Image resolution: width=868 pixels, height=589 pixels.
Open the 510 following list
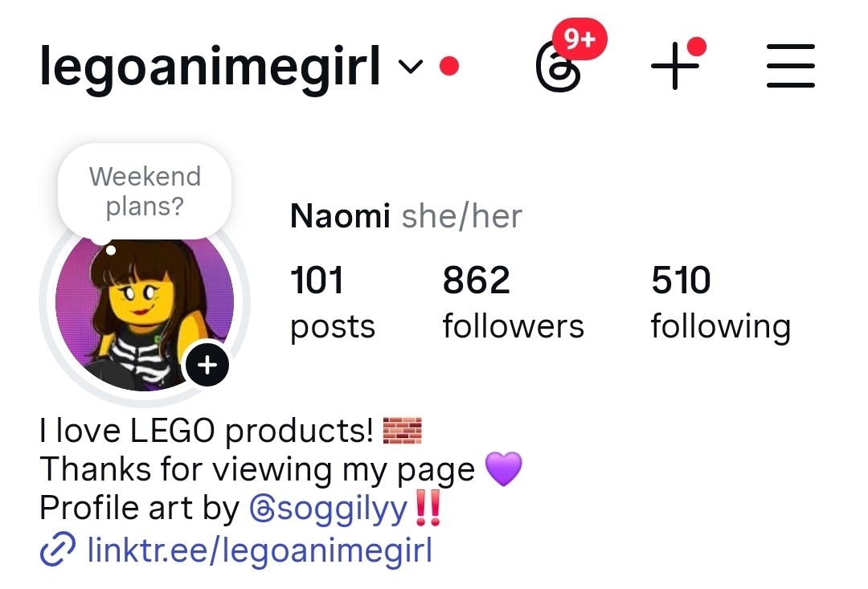coord(720,302)
